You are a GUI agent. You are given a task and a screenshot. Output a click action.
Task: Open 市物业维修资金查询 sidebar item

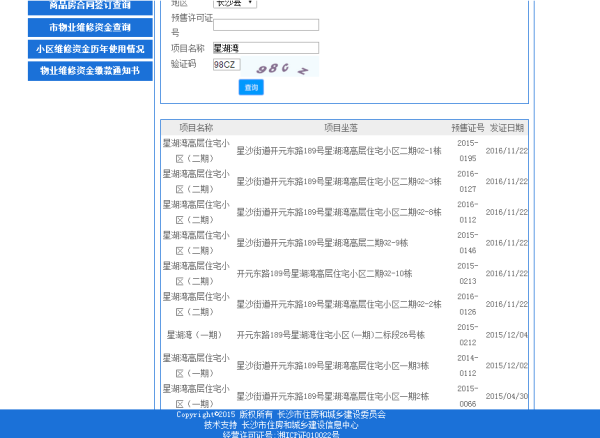coord(90,27)
